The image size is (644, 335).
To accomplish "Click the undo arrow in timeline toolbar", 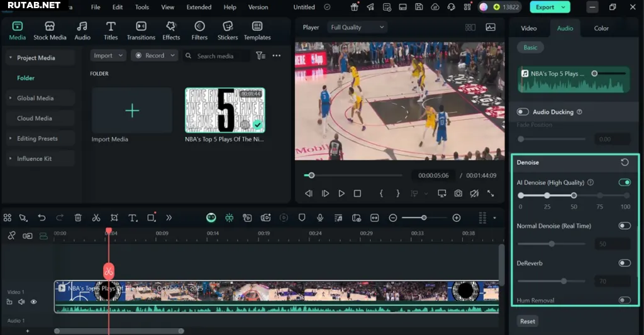I will (x=42, y=217).
